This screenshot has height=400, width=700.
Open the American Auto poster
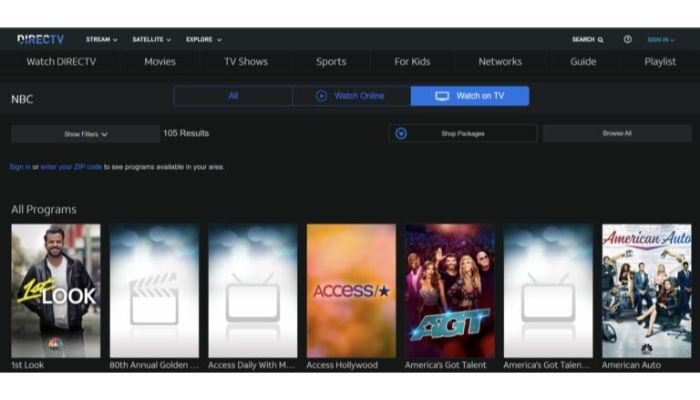(x=646, y=291)
